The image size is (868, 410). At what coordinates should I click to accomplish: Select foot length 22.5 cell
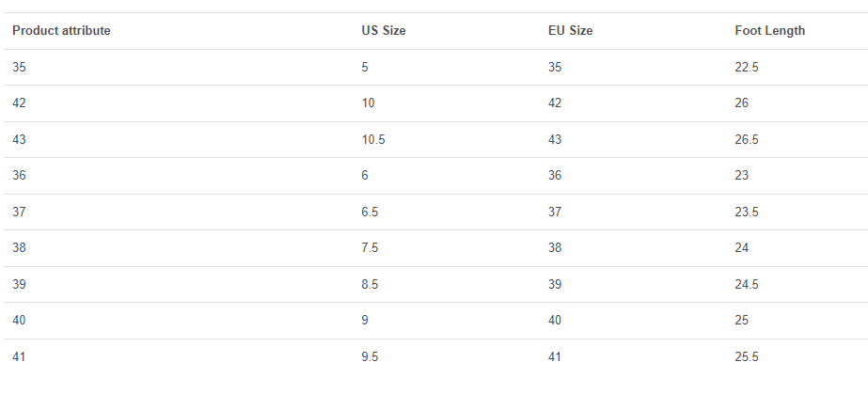point(747,67)
